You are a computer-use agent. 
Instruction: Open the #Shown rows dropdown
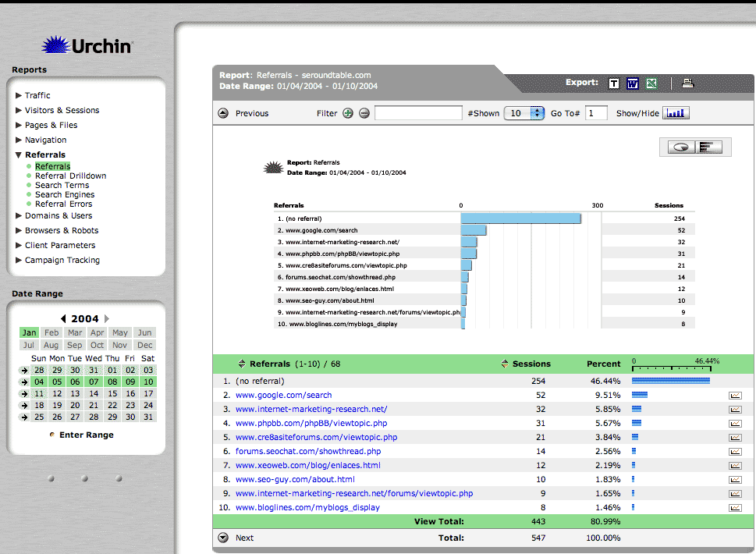pyautogui.click(x=524, y=113)
